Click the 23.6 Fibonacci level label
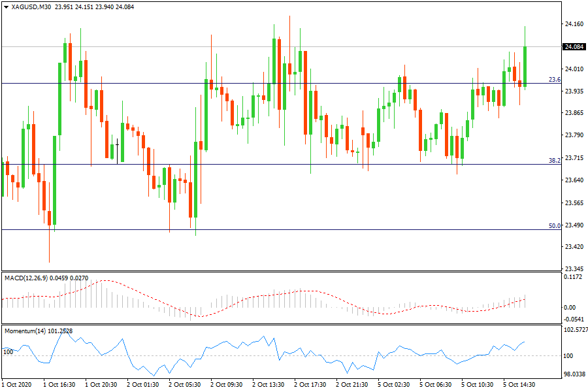The image size is (588, 392). click(554, 80)
